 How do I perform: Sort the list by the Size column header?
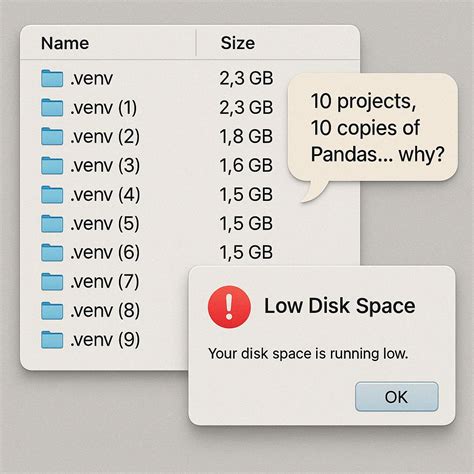pyautogui.click(x=238, y=43)
